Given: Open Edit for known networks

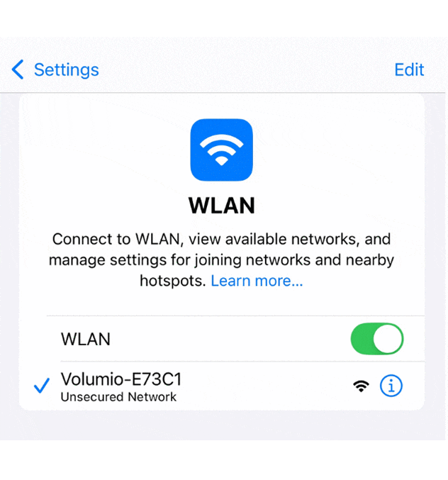Looking at the screenshot, I should point(409,69).
